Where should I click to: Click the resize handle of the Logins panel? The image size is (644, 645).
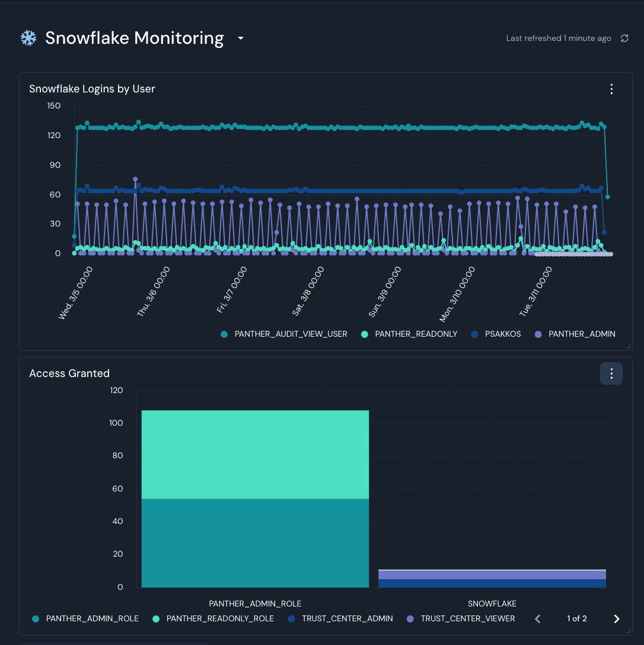click(629, 347)
